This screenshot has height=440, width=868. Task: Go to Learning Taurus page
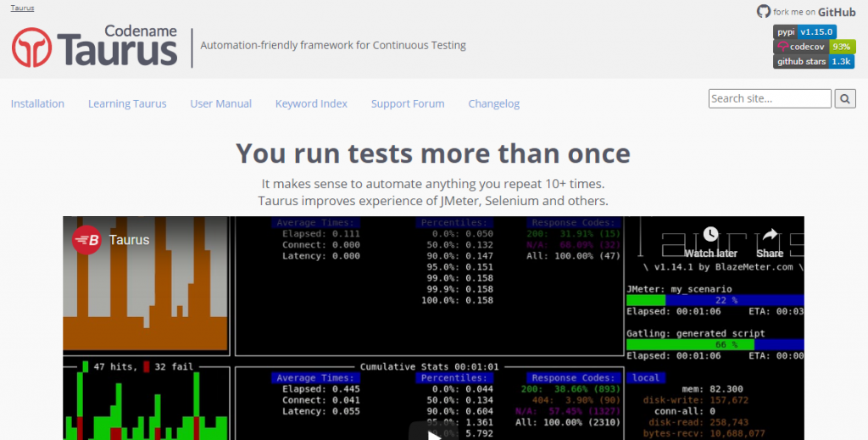click(x=127, y=103)
